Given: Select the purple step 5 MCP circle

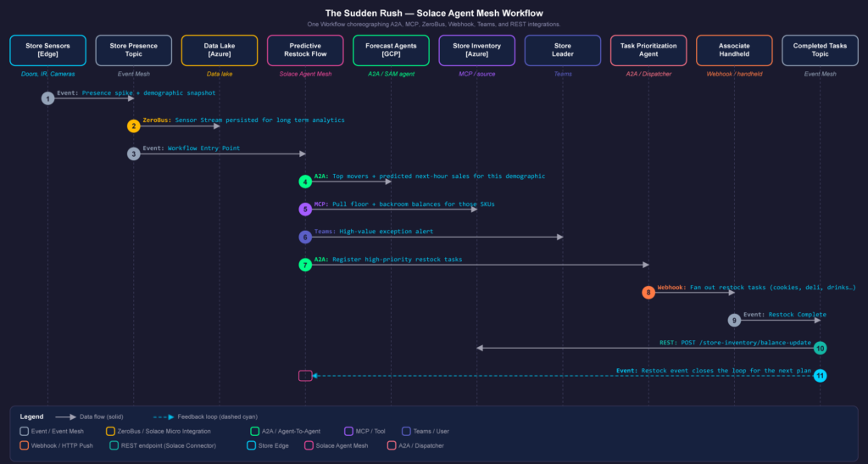Looking at the screenshot, I should 305,210.
